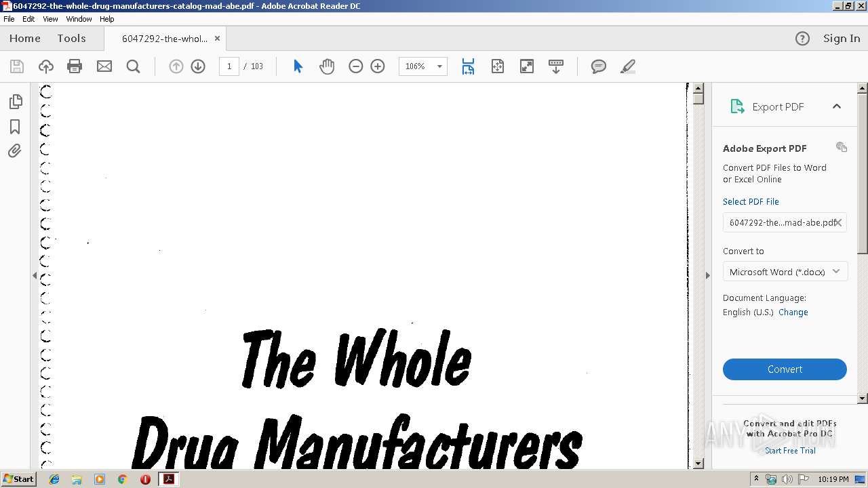Click copy icon beside Adobe Export PDF
Screen dimensions: 868x488
(842, 147)
